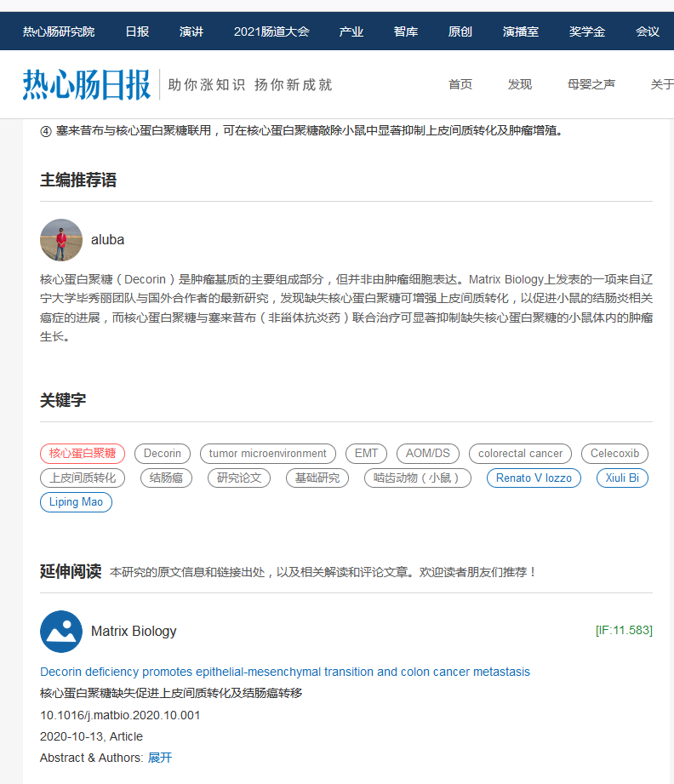
Task: Click the 热心肠日报 site logo
Action: pos(85,84)
